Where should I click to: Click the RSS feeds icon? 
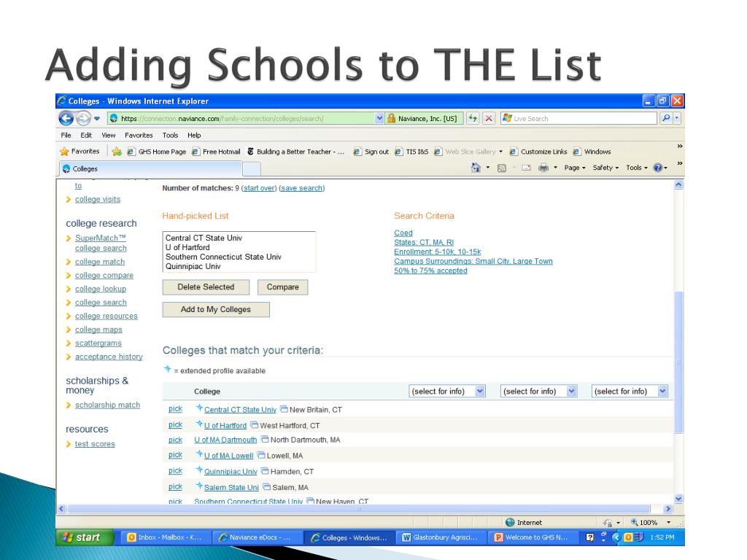pos(502,168)
